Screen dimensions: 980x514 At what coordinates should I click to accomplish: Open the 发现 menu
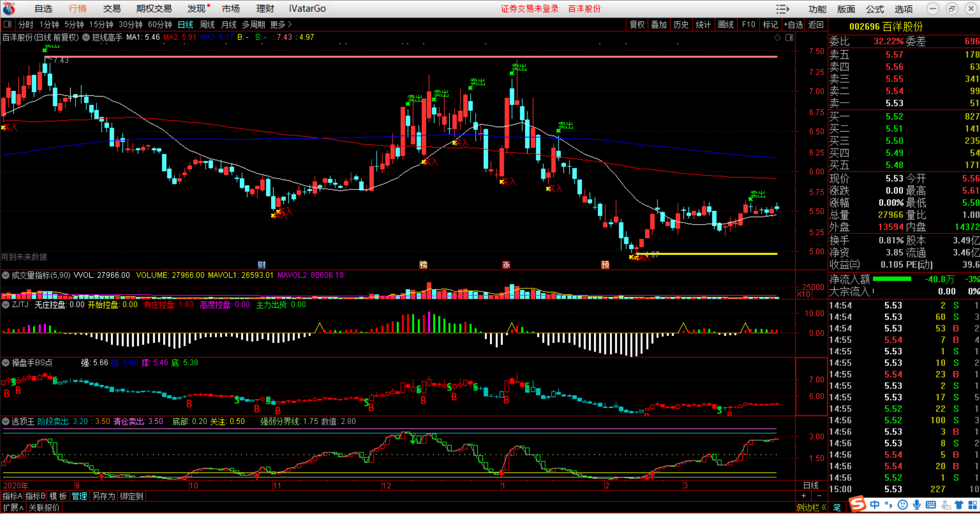(x=197, y=9)
